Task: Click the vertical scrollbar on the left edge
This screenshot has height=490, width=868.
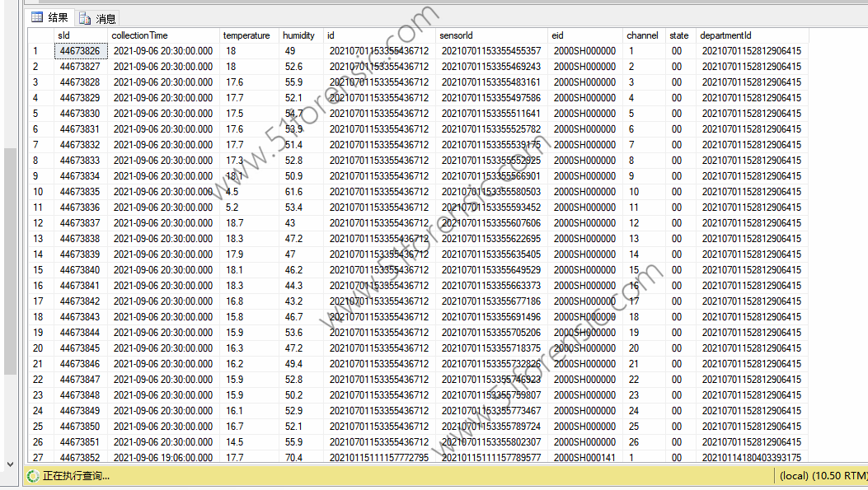Action: (x=10, y=247)
